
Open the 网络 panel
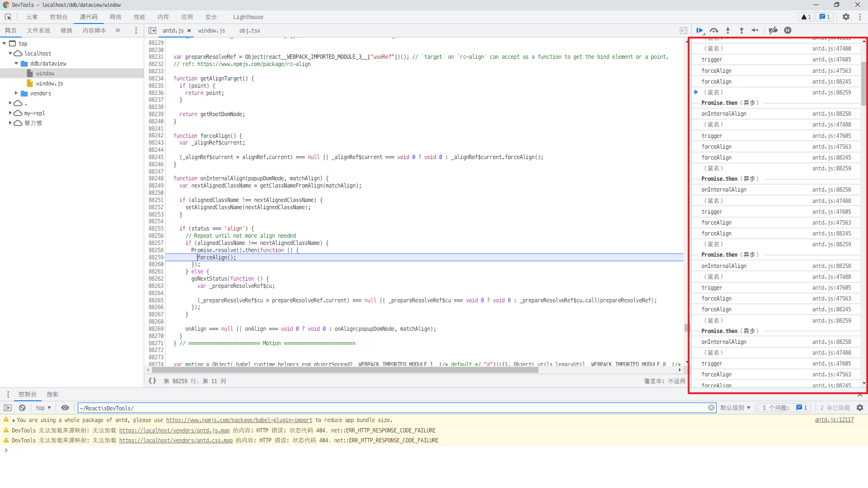[x=115, y=17]
